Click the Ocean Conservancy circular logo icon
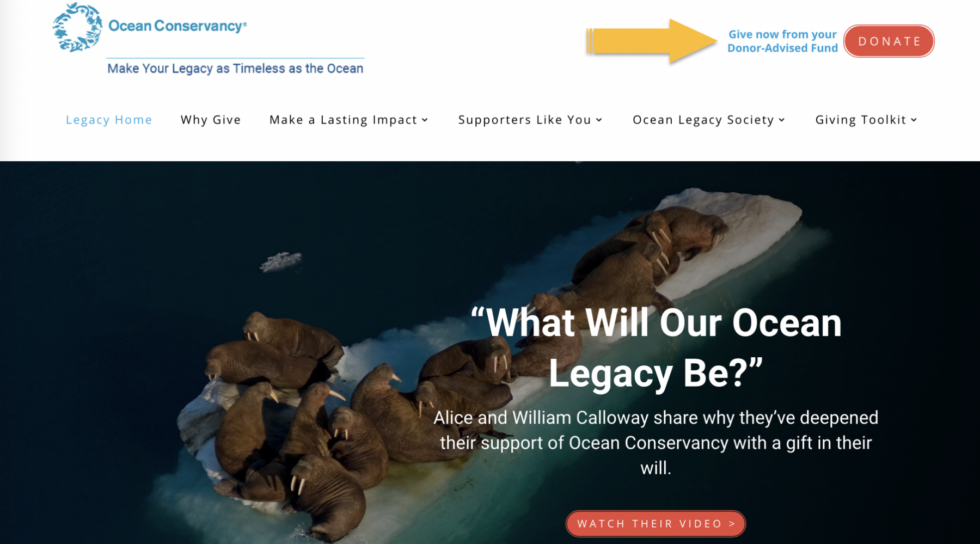The image size is (980, 544). point(77,27)
